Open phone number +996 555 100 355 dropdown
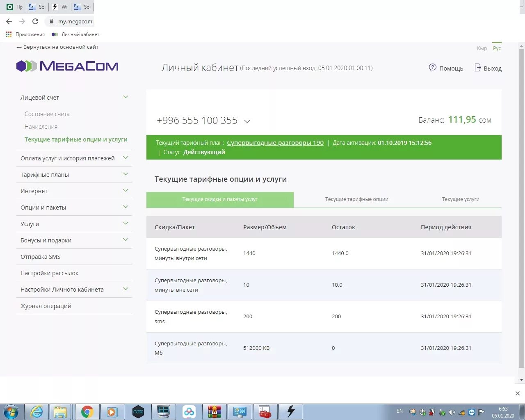 point(247,121)
